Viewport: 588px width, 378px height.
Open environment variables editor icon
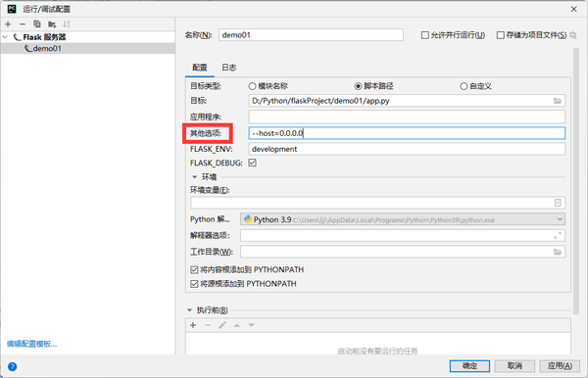click(x=558, y=203)
